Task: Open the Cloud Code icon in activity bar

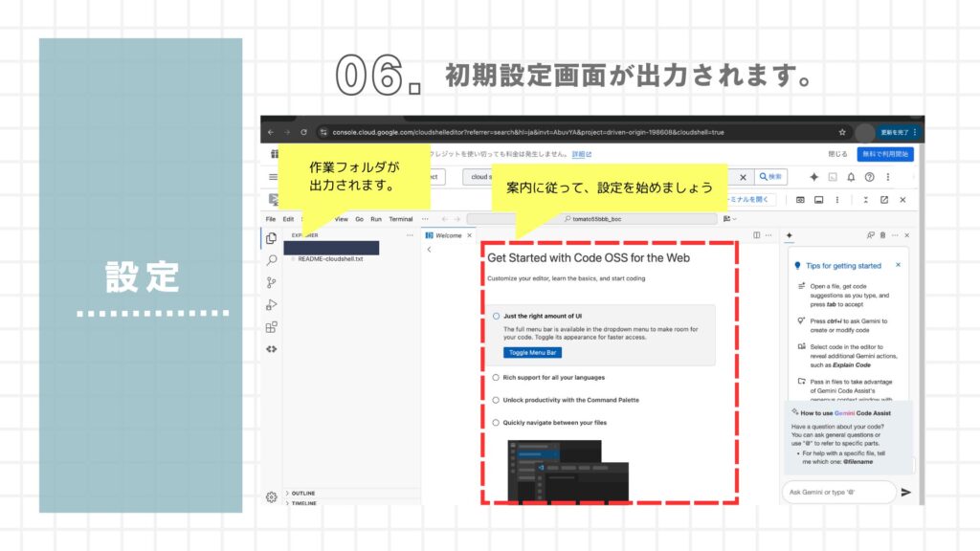Action: [271, 349]
